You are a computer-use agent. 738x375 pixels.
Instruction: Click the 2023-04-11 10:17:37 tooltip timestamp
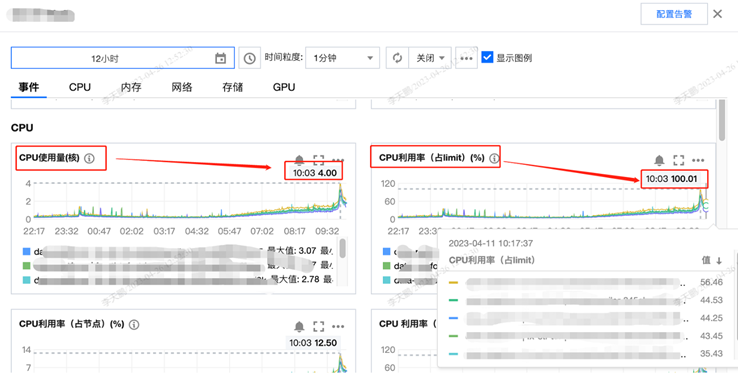pos(490,243)
